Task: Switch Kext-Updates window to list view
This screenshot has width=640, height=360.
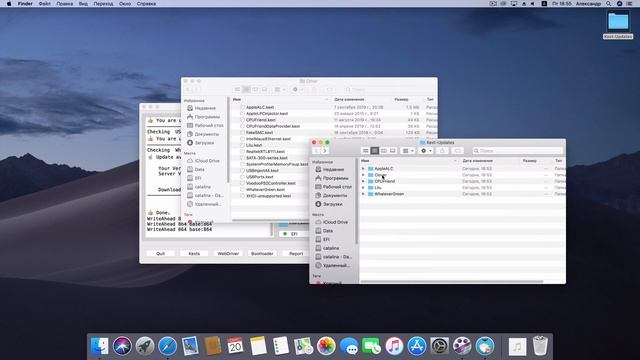Action: point(375,151)
